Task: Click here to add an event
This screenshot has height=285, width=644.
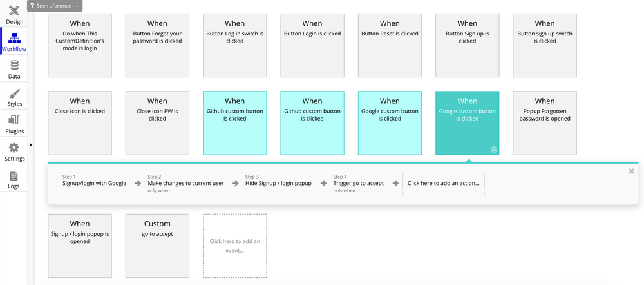Action: (x=234, y=246)
